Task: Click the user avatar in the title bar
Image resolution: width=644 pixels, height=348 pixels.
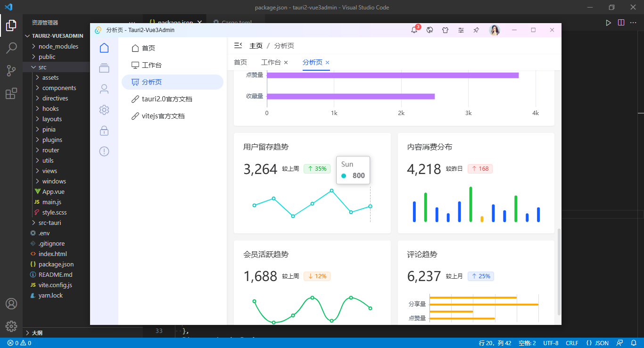Action: [495, 29]
